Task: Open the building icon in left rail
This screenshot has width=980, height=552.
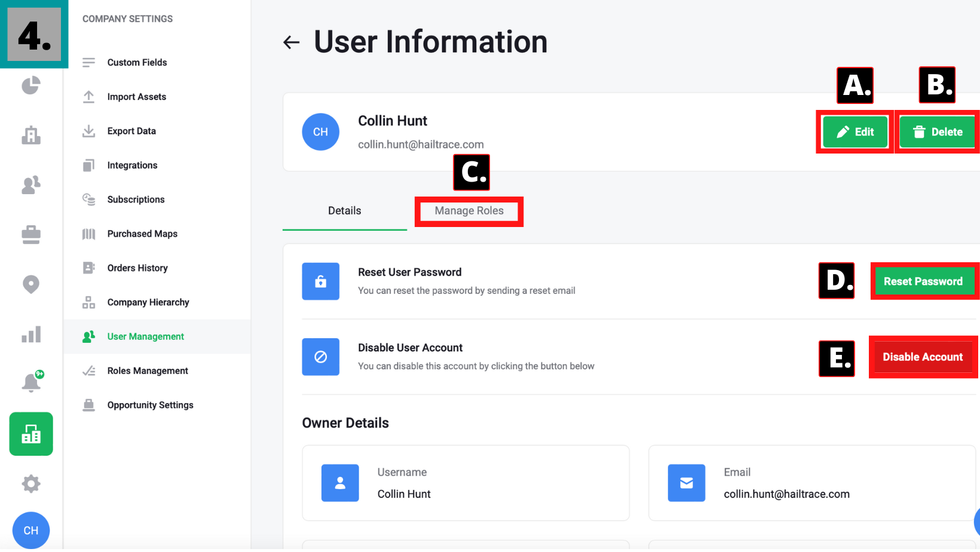Action: click(x=31, y=135)
